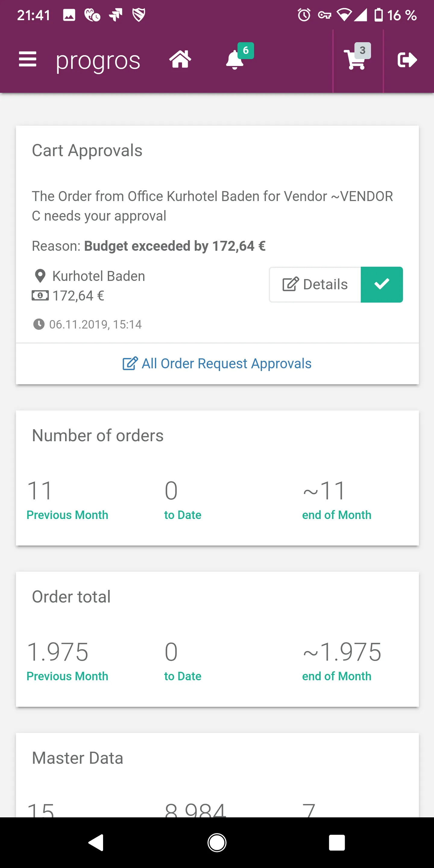The width and height of the screenshot is (434, 868).
Task: Open All Order Request Approvals link
Action: tap(217, 363)
